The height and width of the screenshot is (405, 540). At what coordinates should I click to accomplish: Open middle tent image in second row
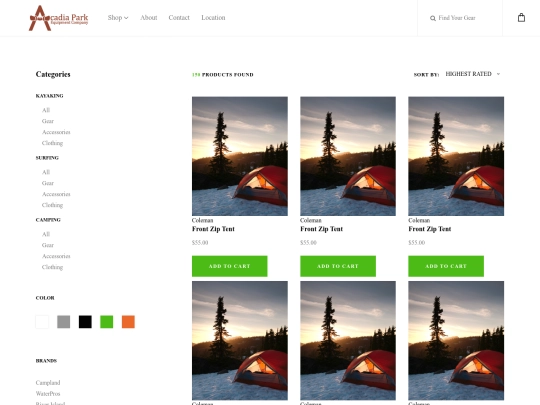[348, 341]
